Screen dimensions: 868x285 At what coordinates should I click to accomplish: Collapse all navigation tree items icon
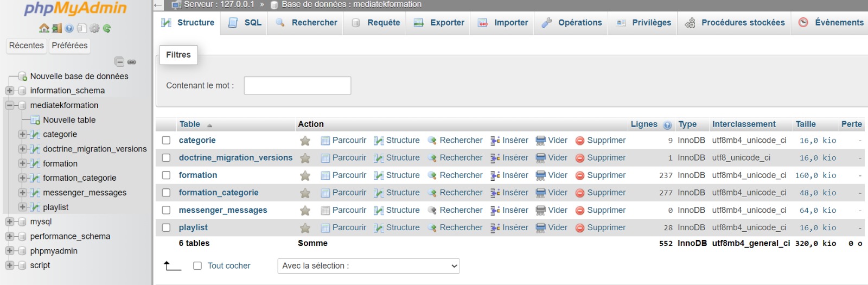point(119,62)
